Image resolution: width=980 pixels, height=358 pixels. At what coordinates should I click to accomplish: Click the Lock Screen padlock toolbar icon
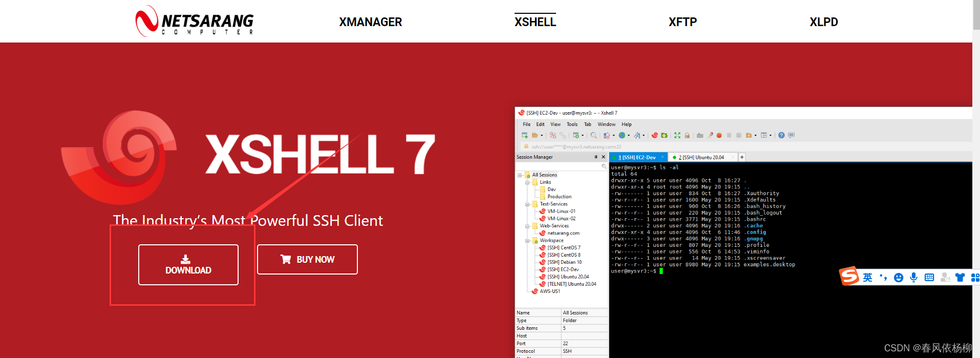pyautogui.click(x=687, y=135)
